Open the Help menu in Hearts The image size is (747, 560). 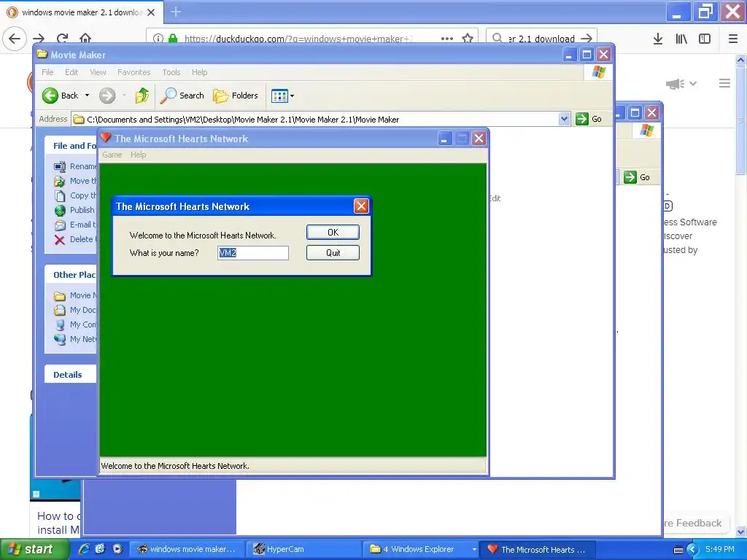coord(138,155)
